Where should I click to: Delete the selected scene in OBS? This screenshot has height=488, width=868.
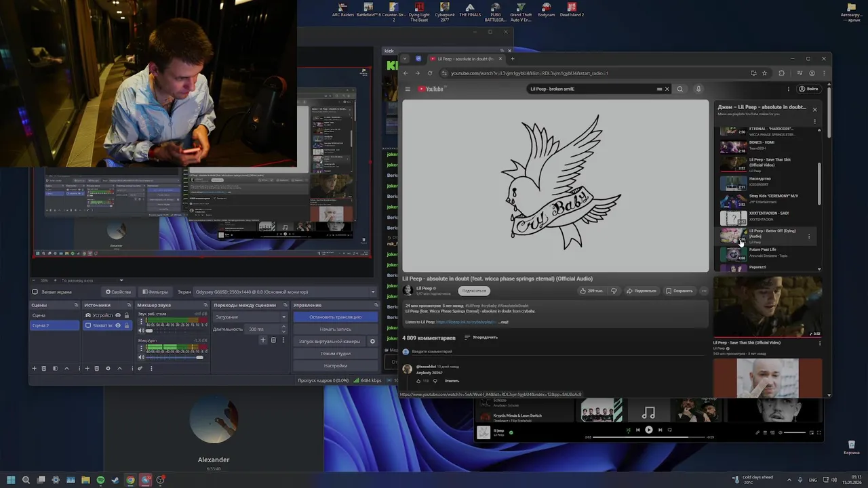44,368
